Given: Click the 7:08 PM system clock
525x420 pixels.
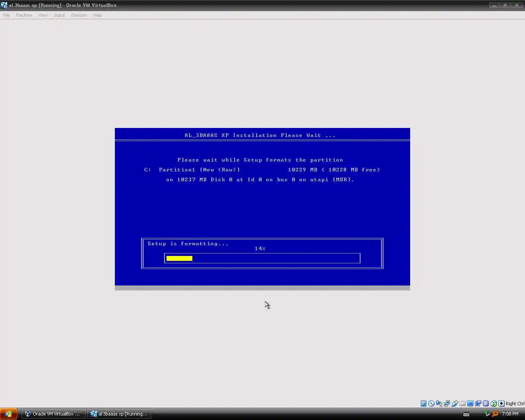Looking at the screenshot, I should [x=510, y=414].
